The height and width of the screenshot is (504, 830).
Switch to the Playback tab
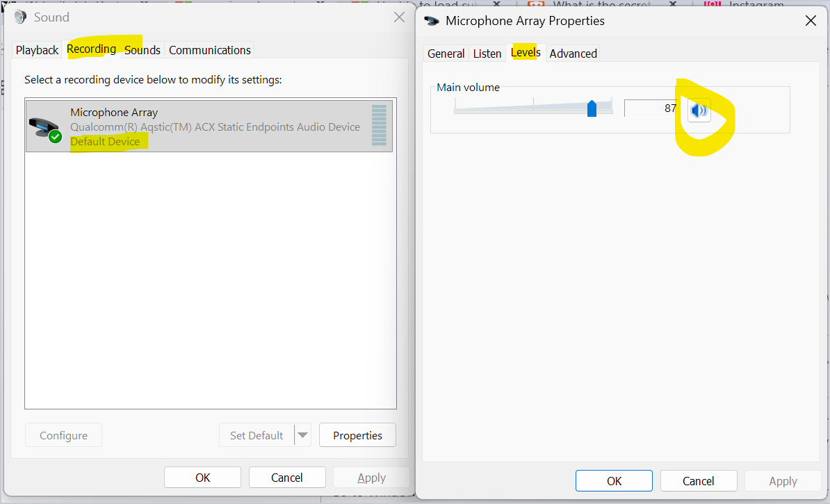37,50
